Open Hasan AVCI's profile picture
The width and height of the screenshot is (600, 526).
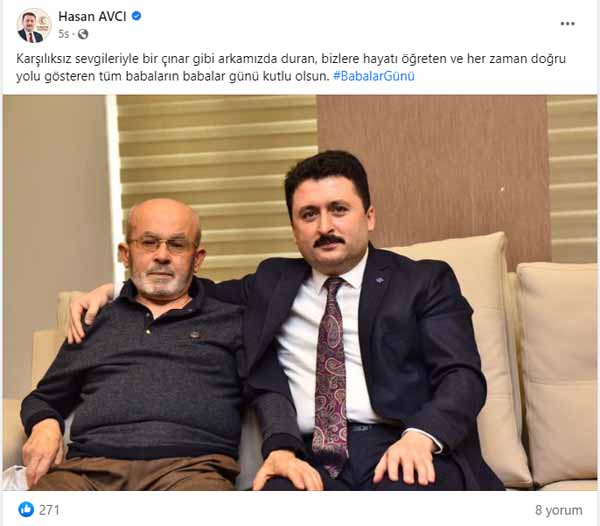pos(34,26)
